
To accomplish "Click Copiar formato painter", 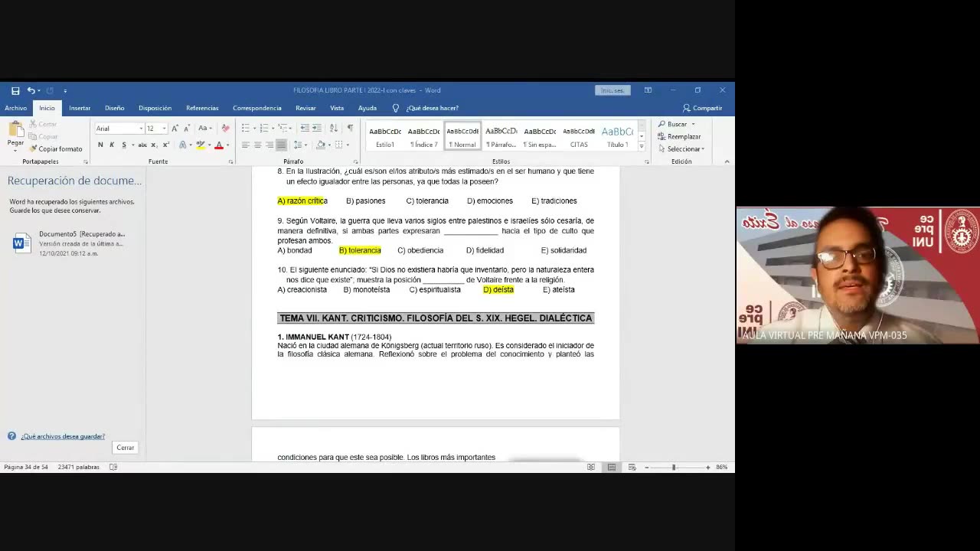I will click(x=56, y=149).
